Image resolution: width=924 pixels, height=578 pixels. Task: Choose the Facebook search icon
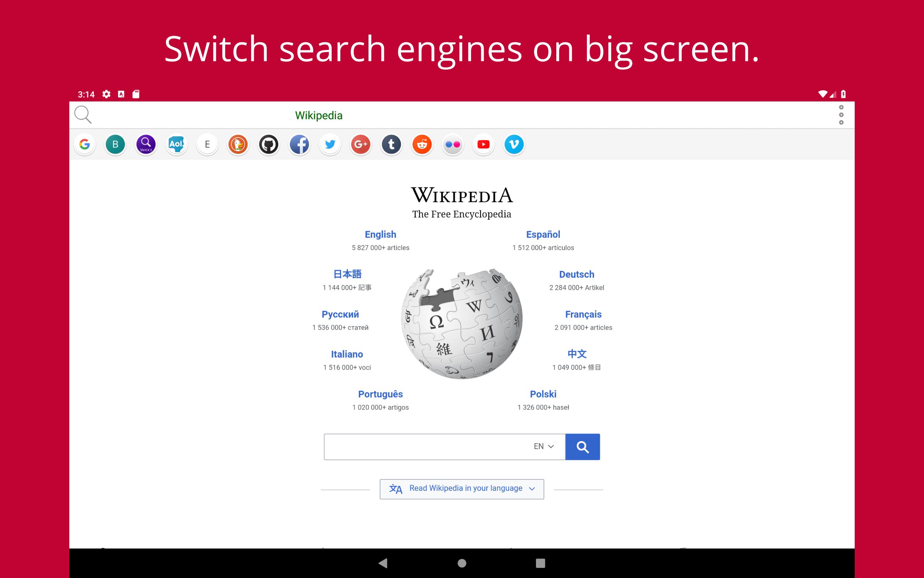pos(299,144)
